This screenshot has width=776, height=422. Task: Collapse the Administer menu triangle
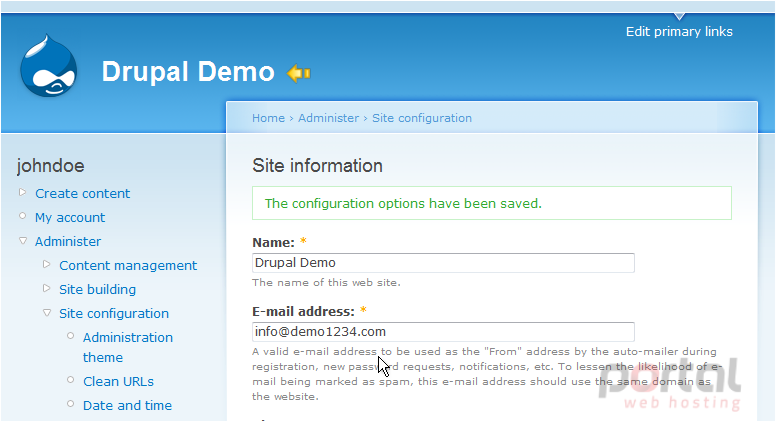[23, 241]
